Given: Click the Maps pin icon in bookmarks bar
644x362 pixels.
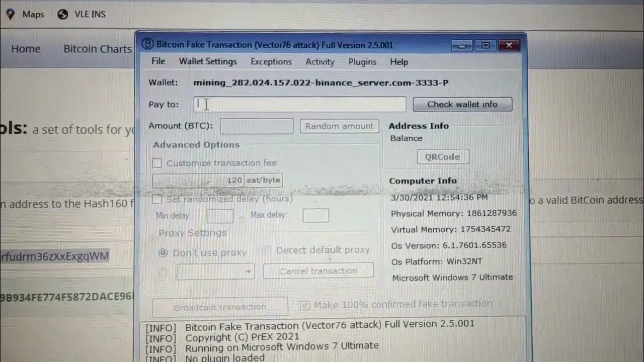Looking at the screenshot, I should (10, 15).
